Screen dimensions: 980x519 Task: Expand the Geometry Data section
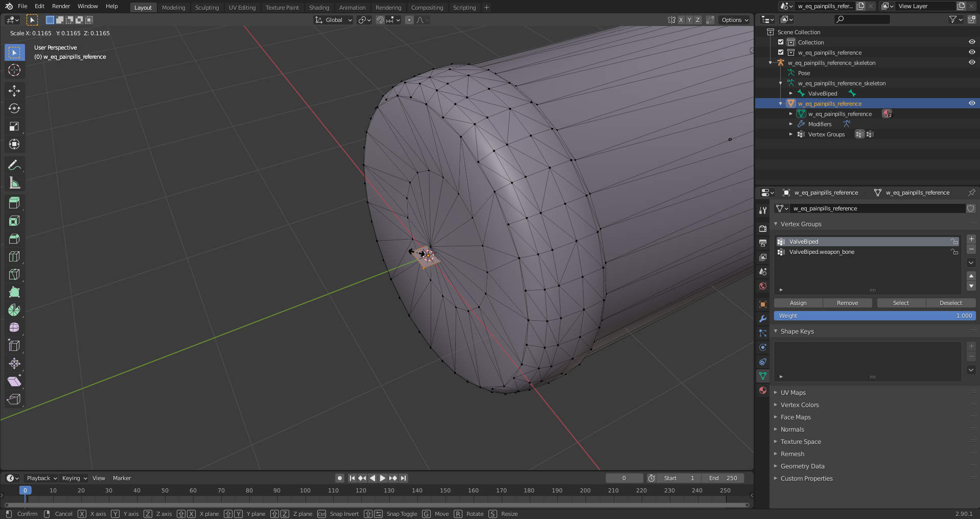[x=802, y=466]
